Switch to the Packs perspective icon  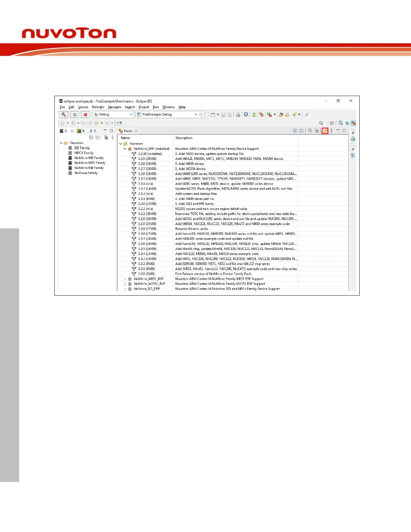pos(353,123)
